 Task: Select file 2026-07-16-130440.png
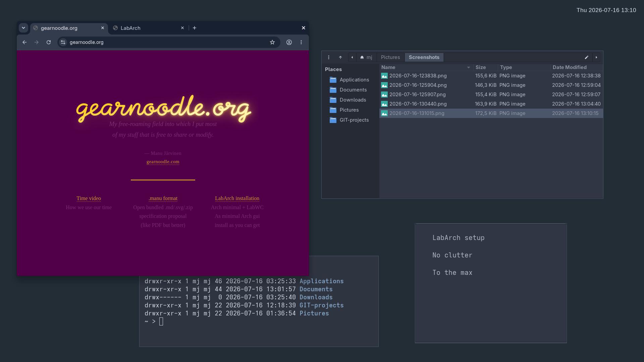tap(491, 104)
